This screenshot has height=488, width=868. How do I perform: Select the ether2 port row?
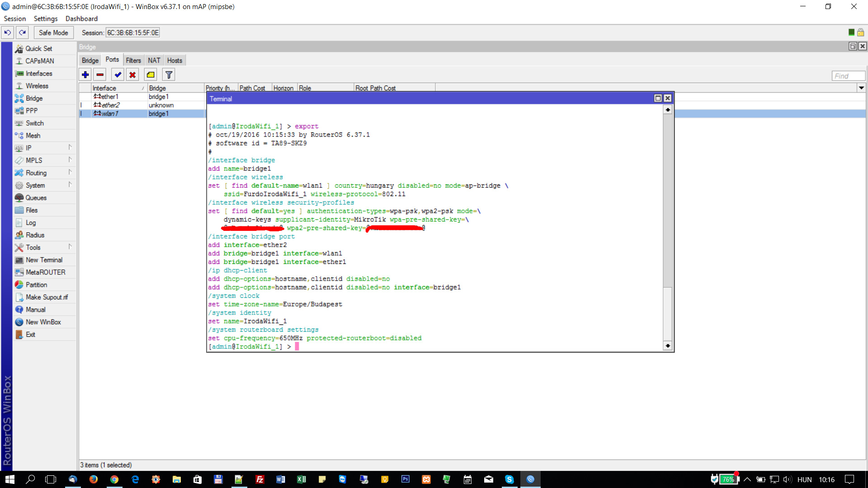point(142,105)
